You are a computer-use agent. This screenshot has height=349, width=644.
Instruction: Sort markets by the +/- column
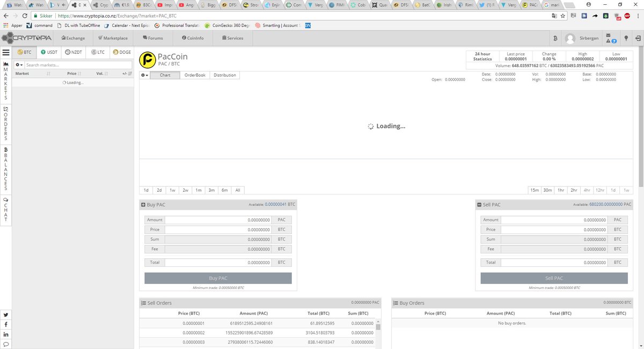[x=127, y=74]
